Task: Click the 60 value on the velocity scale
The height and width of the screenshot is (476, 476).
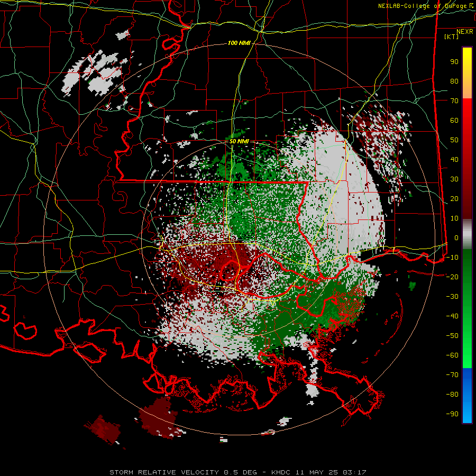Action: tap(454, 120)
